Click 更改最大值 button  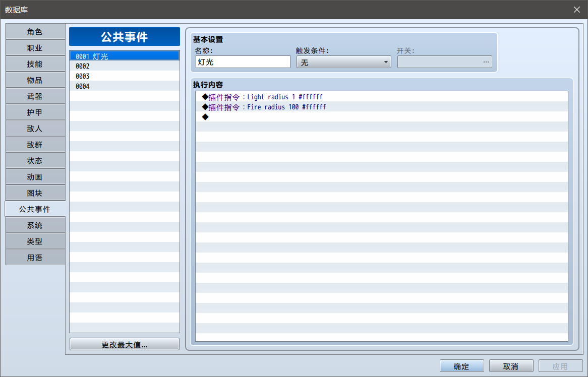(125, 344)
